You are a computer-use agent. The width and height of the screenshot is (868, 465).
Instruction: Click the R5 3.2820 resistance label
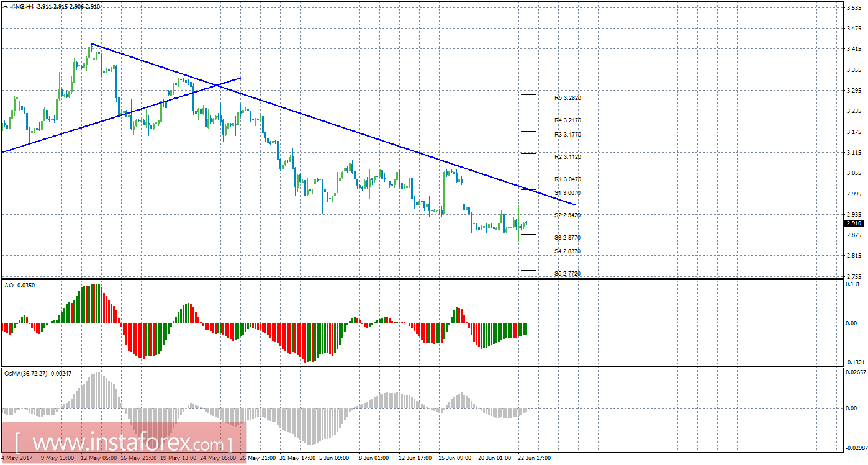tap(567, 98)
